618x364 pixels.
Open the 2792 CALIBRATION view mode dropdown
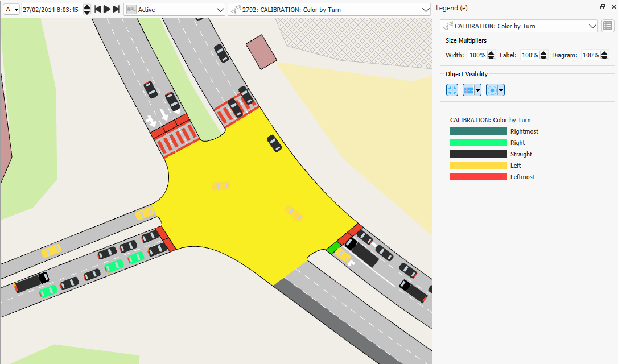point(425,9)
